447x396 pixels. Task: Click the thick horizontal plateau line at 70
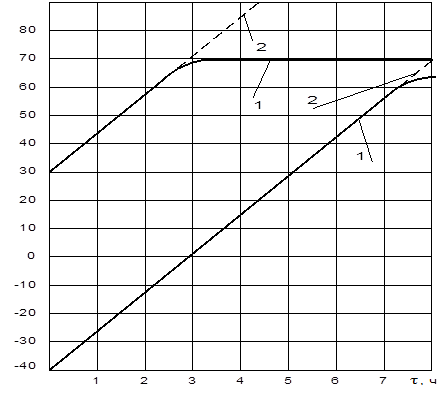point(316,60)
